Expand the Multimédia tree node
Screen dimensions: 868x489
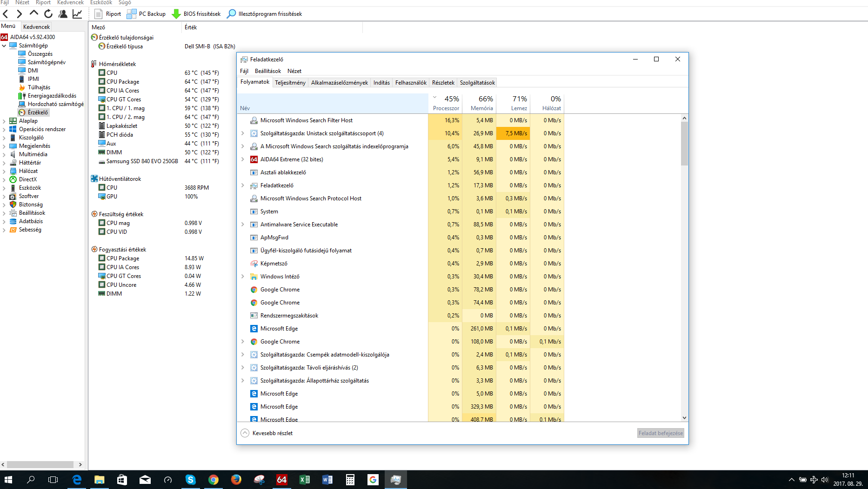4,154
